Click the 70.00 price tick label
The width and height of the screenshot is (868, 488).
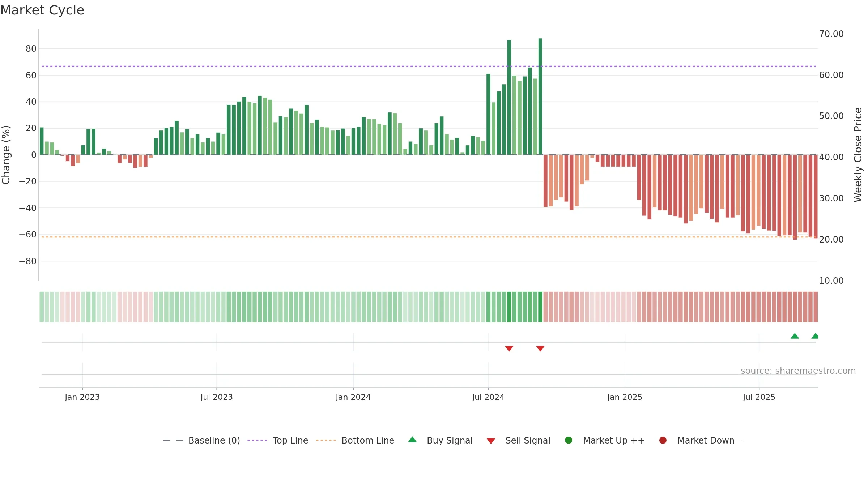(x=831, y=34)
